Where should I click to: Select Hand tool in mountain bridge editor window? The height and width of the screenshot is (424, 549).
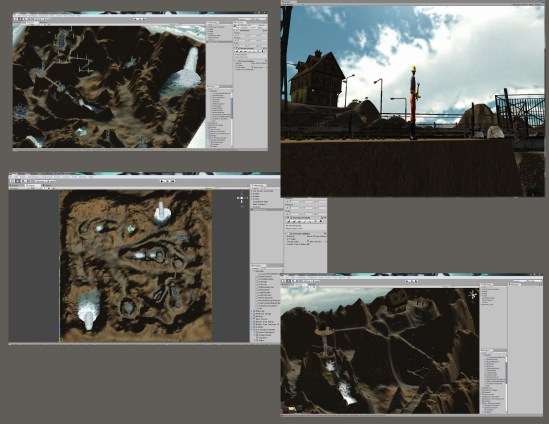pyautogui.click(x=284, y=281)
